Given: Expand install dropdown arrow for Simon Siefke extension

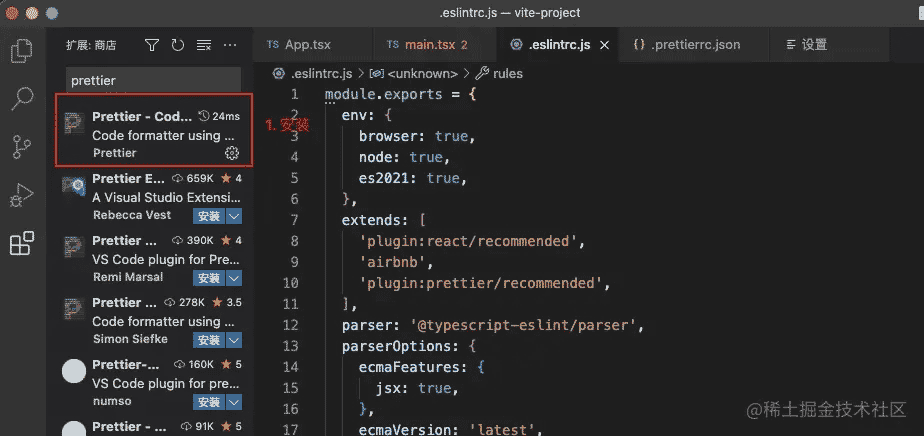Looking at the screenshot, I should pyautogui.click(x=234, y=340).
